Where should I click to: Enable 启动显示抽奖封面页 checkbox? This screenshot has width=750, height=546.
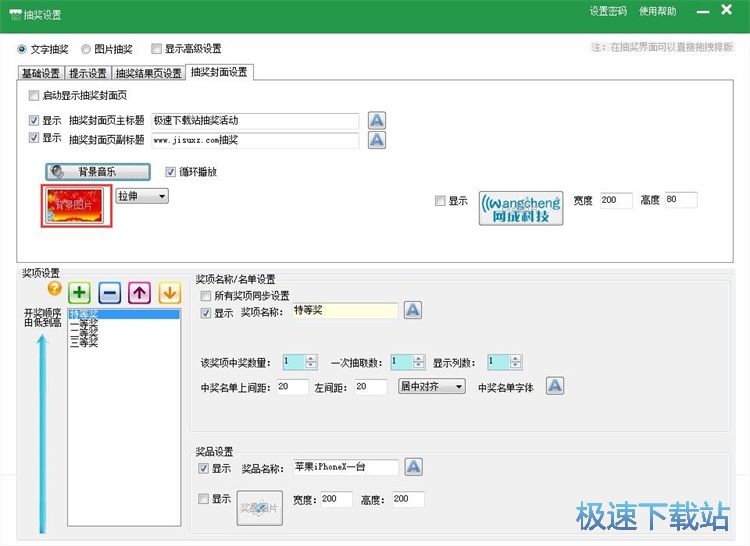(x=33, y=95)
